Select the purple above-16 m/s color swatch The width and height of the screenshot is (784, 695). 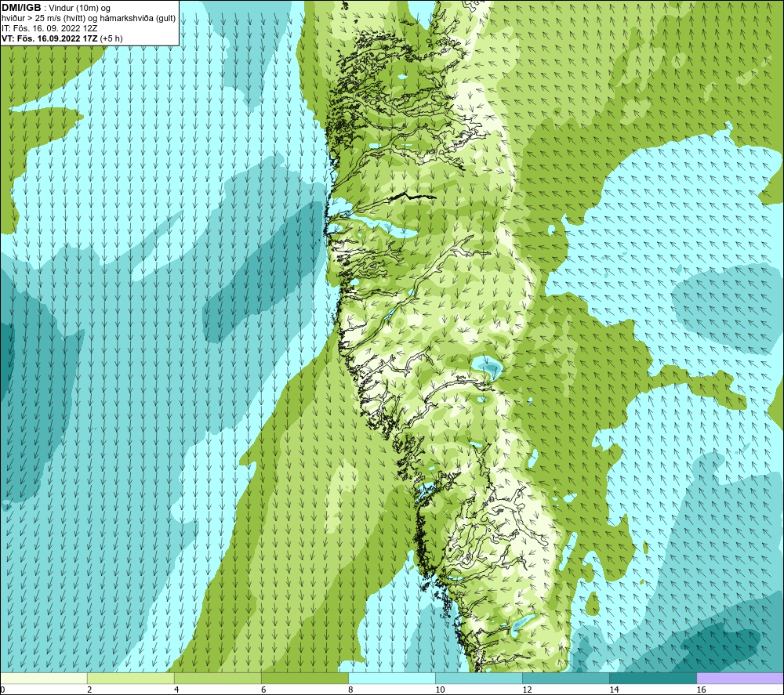(x=740, y=679)
